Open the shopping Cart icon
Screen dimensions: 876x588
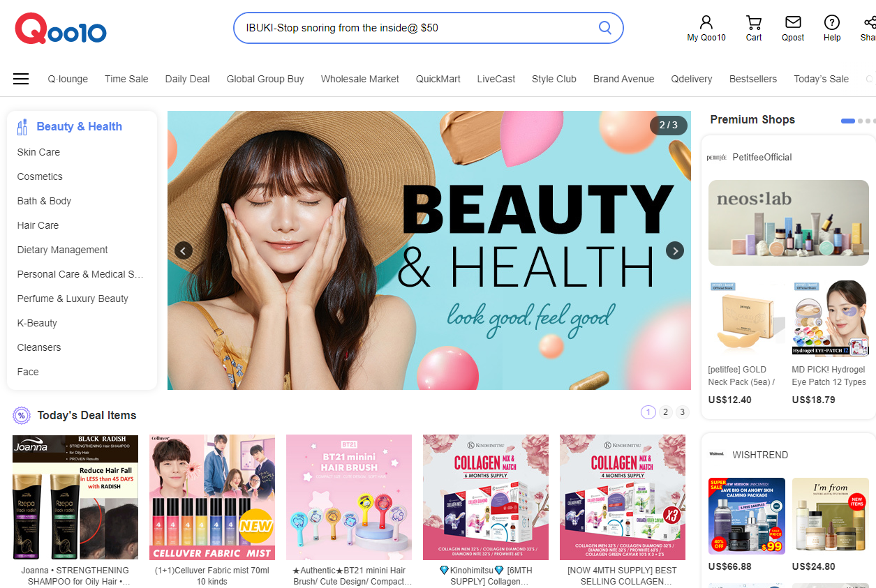(x=754, y=23)
